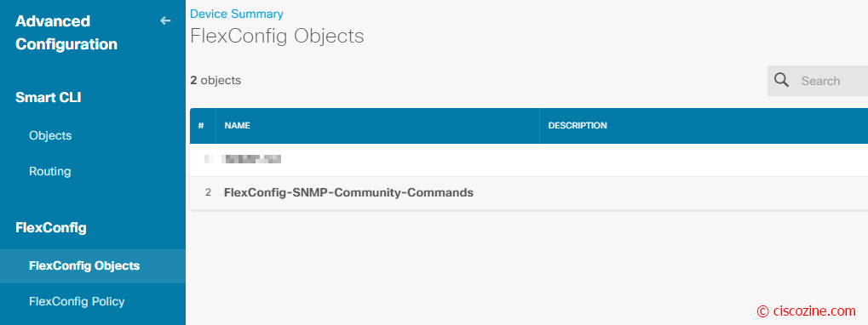868x325 pixels.
Task: Click row number 2 in table
Action: (208, 193)
